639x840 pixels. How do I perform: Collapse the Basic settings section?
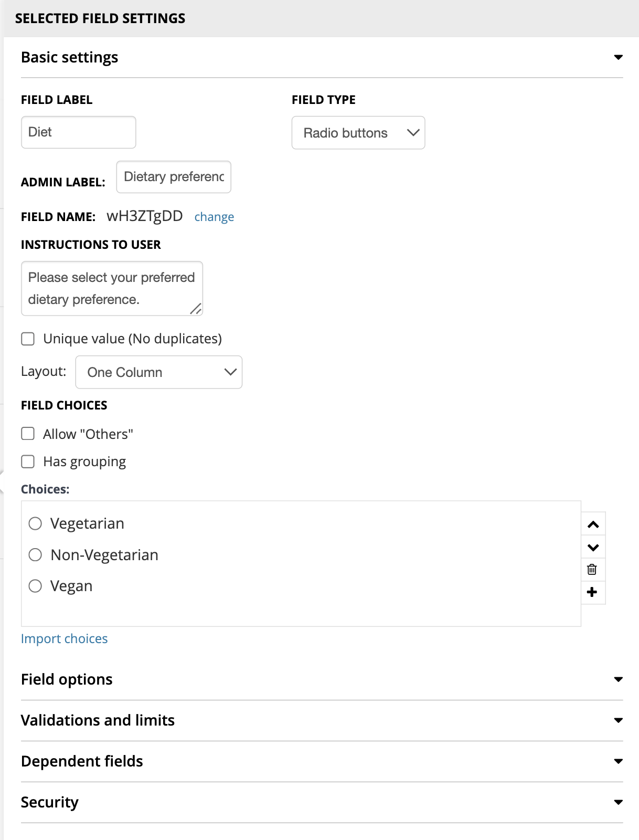coord(619,57)
